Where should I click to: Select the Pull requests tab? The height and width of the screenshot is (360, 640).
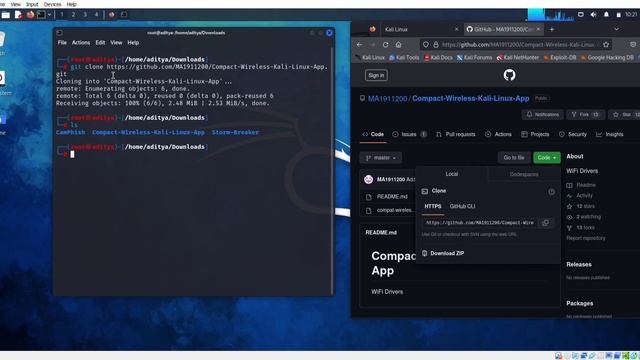pyautogui.click(x=456, y=134)
